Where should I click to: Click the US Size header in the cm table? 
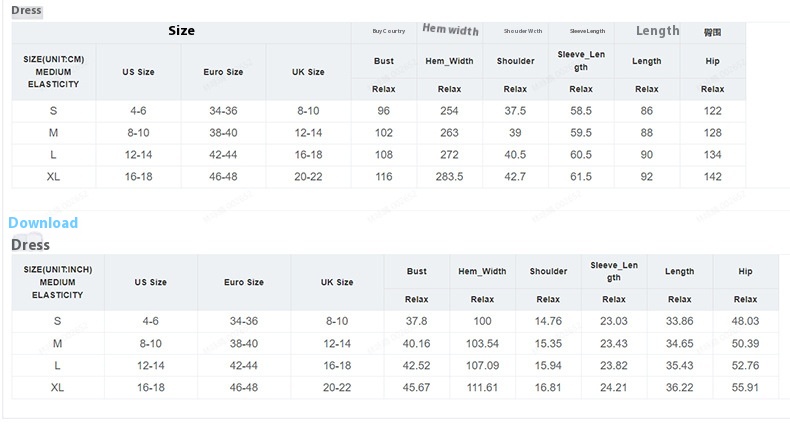pos(138,72)
